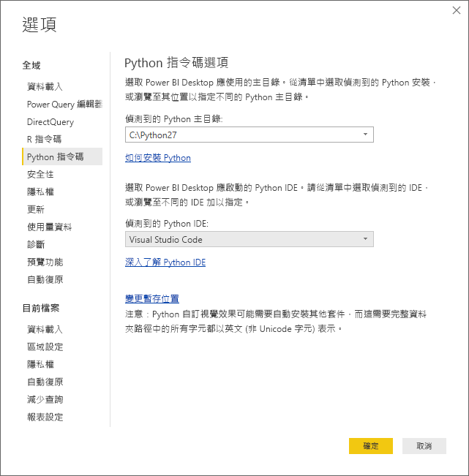Open 報表設定 options page
Screen dimensions: 469x476
(45, 417)
